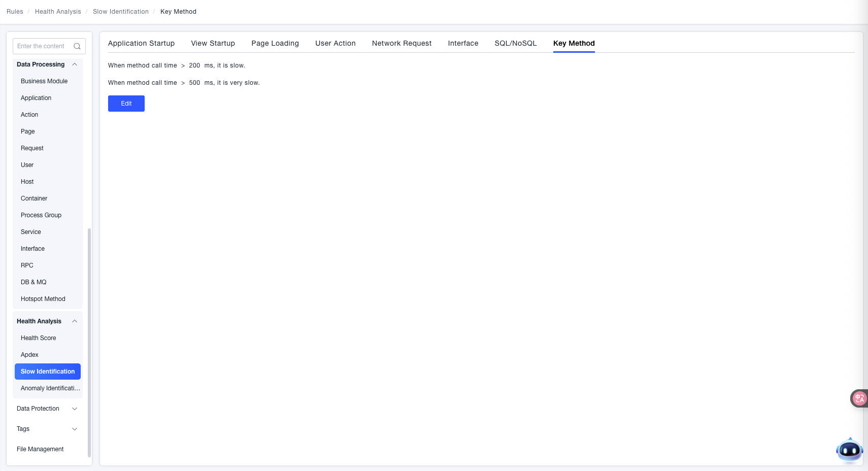Image resolution: width=868 pixels, height=471 pixels.
Task: Click the pink translate floating icon
Action: 859,398
